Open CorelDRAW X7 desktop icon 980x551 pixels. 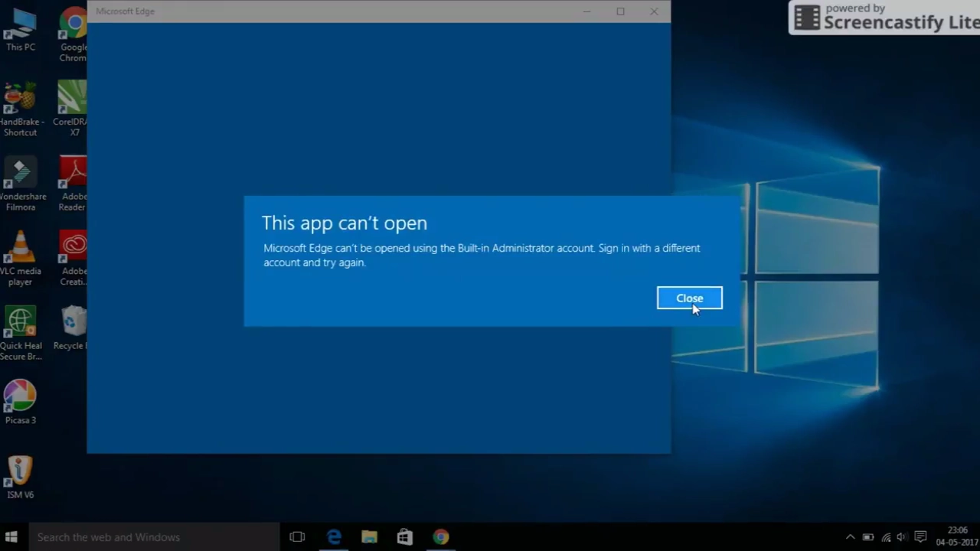(x=71, y=109)
